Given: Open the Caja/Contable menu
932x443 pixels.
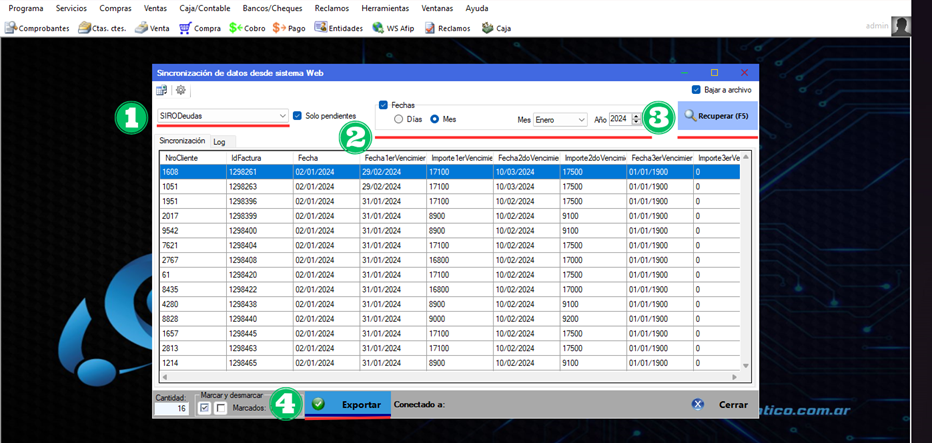Looking at the screenshot, I should click(x=204, y=8).
